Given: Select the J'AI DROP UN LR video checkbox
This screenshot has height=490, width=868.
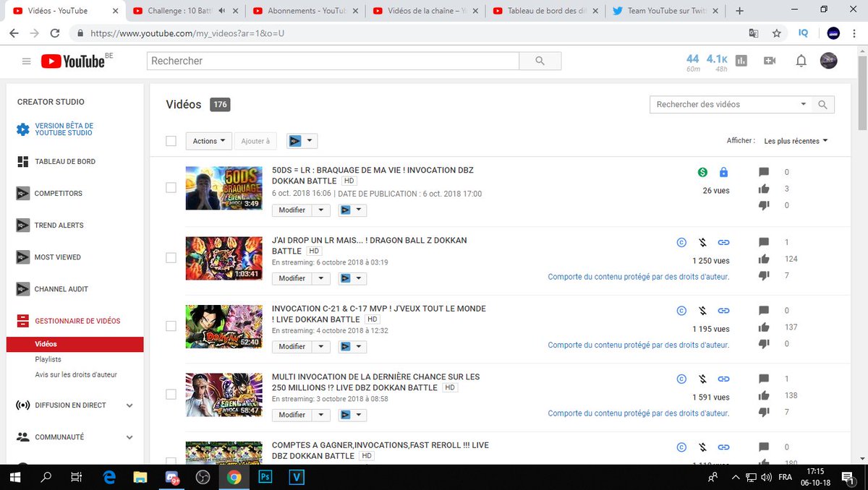Looking at the screenshot, I should (171, 257).
